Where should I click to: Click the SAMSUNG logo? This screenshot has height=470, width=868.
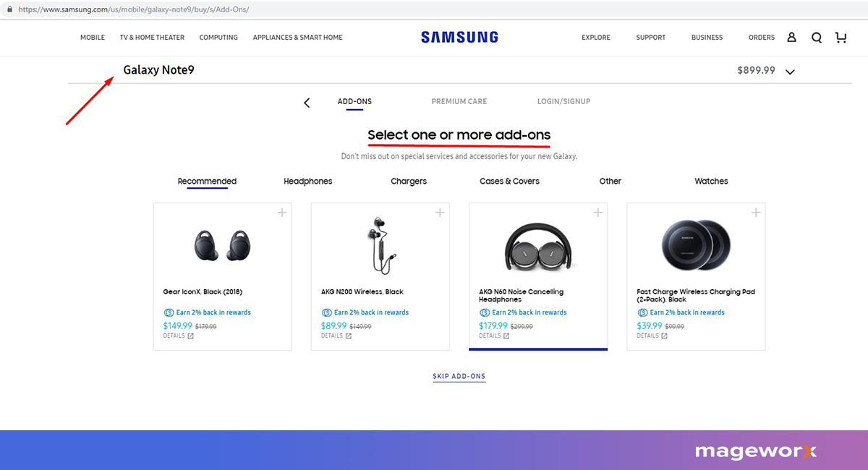[x=459, y=37]
